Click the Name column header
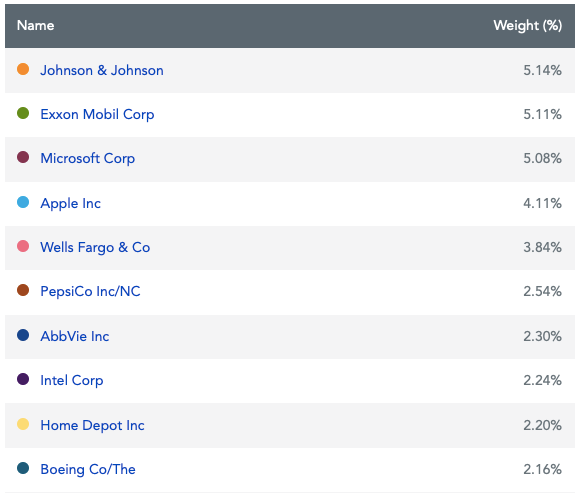The height and width of the screenshot is (493, 582). point(36,26)
